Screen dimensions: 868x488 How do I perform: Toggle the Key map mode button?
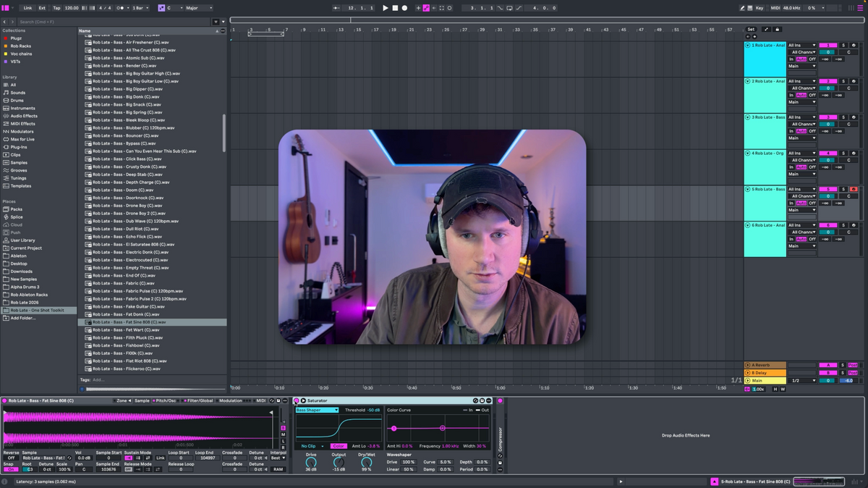(759, 8)
